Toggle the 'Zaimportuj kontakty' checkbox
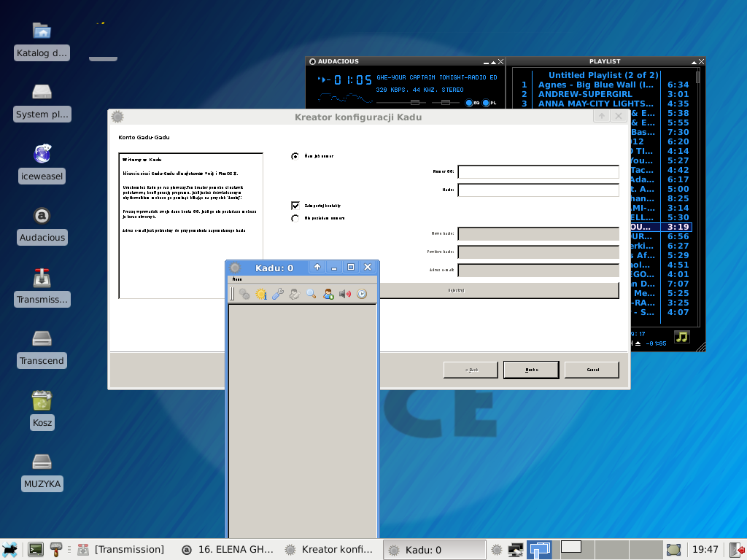 click(x=295, y=205)
